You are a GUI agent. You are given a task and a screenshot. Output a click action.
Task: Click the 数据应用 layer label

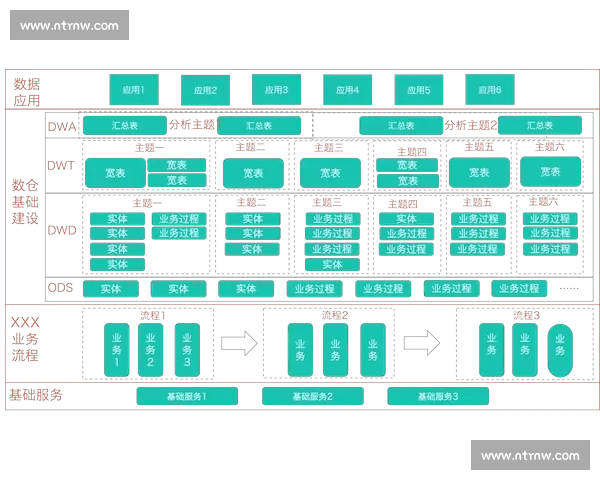pos(26,91)
